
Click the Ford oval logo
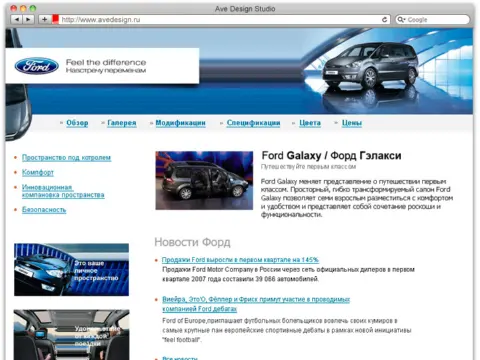tap(37, 66)
